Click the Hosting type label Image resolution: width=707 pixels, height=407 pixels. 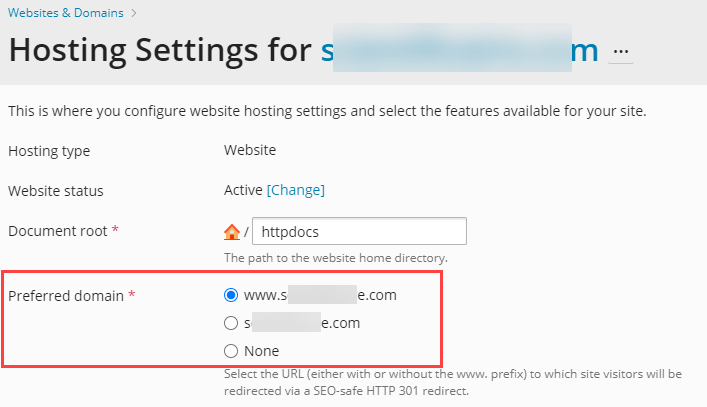tap(49, 151)
